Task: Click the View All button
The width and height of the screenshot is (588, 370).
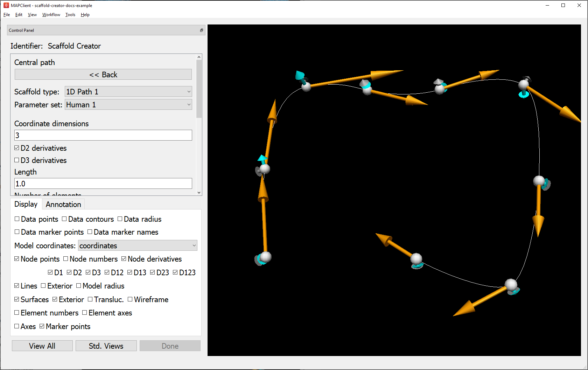Action: point(42,346)
